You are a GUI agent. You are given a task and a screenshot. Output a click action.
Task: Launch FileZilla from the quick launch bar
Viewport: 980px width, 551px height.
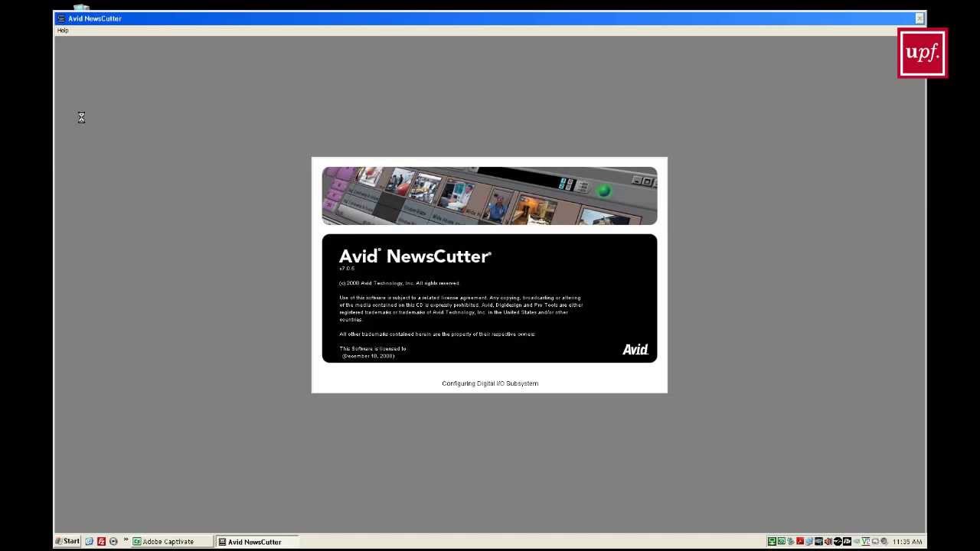[101, 541]
